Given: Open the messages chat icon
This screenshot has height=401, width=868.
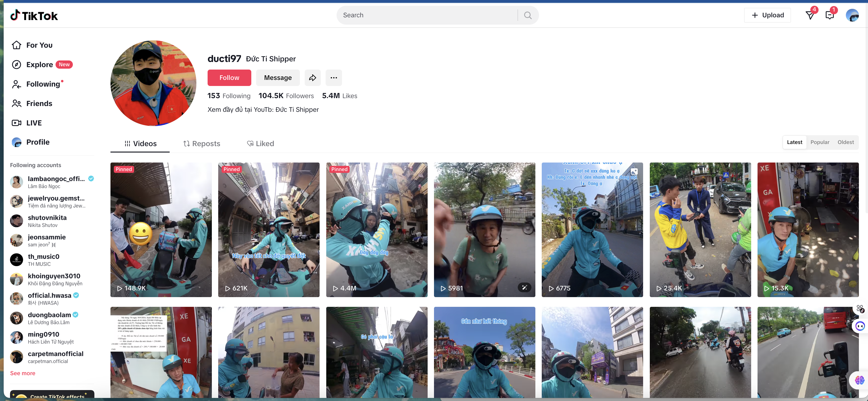Looking at the screenshot, I should click(829, 15).
